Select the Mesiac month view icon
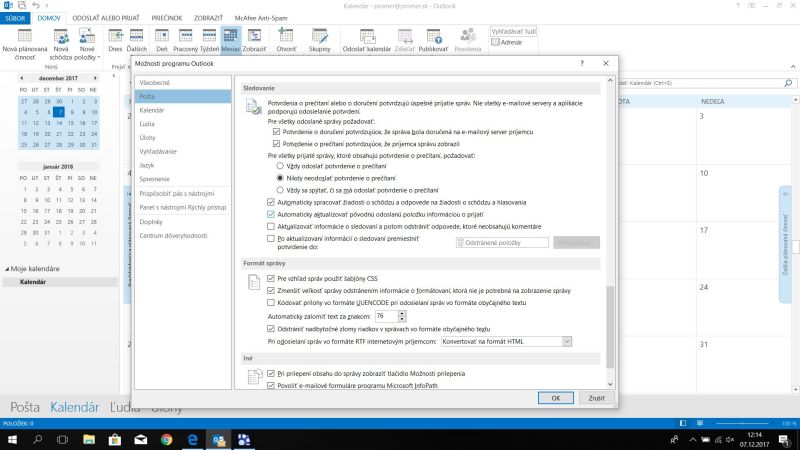Viewport: 800px width, 450px height. 231,41
